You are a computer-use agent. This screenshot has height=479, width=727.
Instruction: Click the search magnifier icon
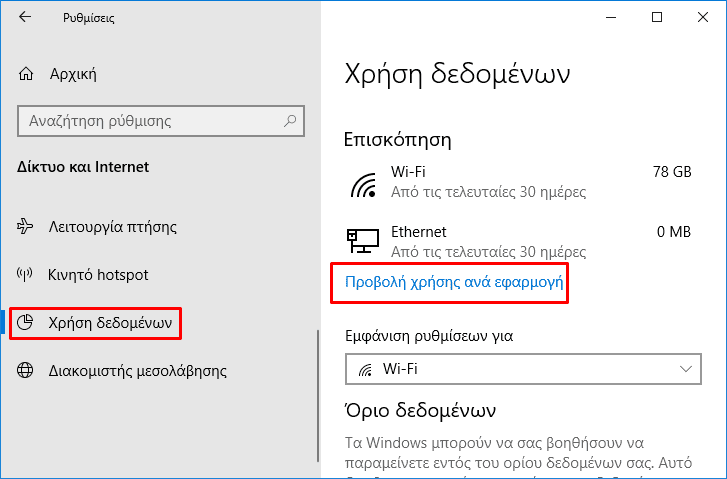289,121
